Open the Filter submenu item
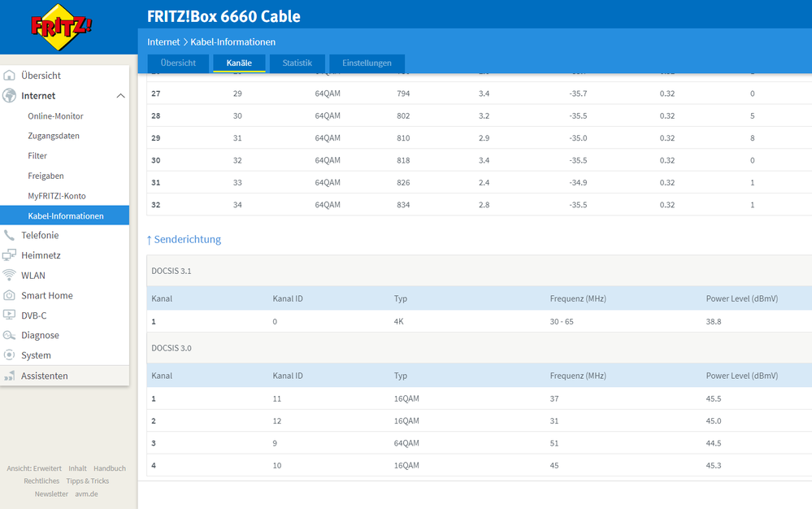This screenshot has width=812, height=509. pyautogui.click(x=37, y=156)
